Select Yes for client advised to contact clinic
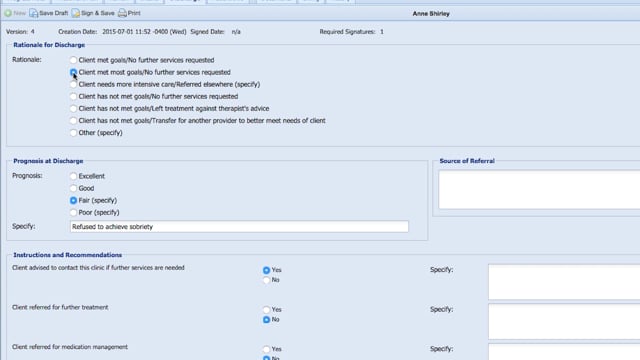This screenshot has width=640, height=360. [x=267, y=270]
